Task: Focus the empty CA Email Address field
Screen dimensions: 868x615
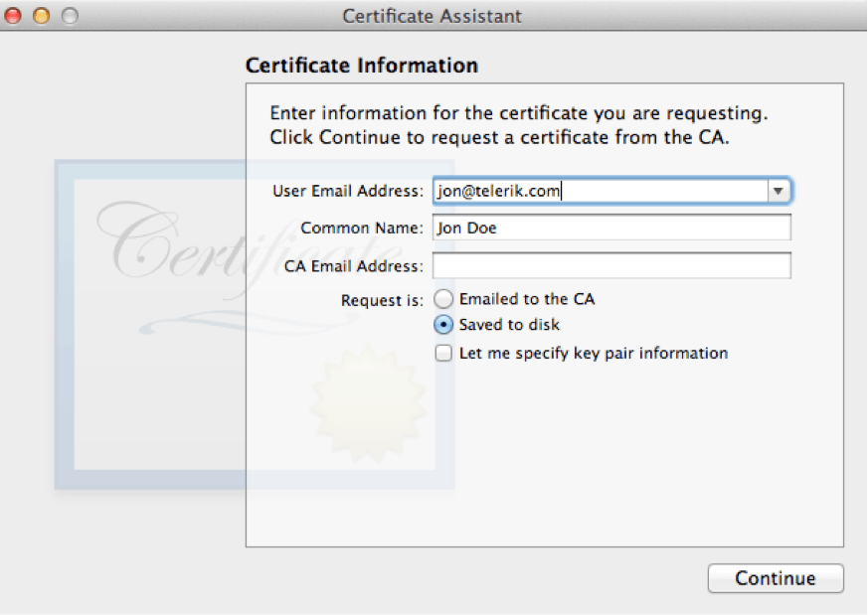Action: click(x=611, y=265)
